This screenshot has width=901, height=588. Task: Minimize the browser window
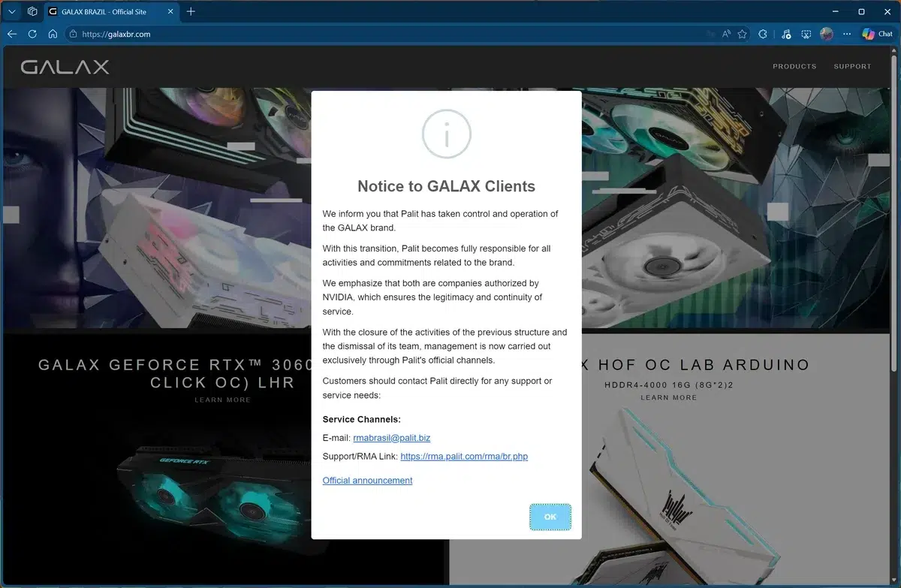click(836, 12)
